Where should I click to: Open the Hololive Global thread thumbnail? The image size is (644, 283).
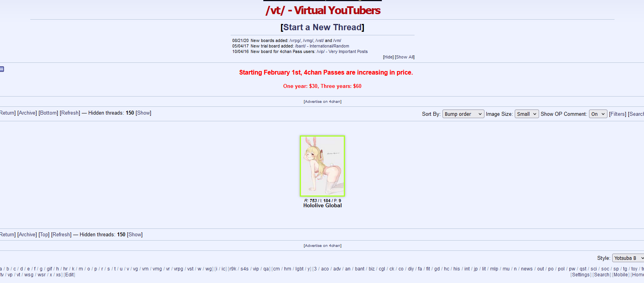coord(322,166)
